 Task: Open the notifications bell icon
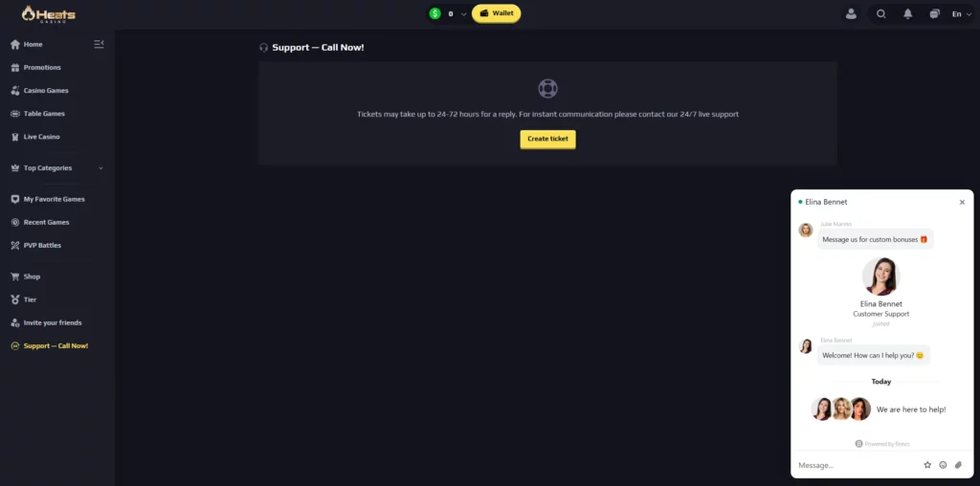[907, 13]
